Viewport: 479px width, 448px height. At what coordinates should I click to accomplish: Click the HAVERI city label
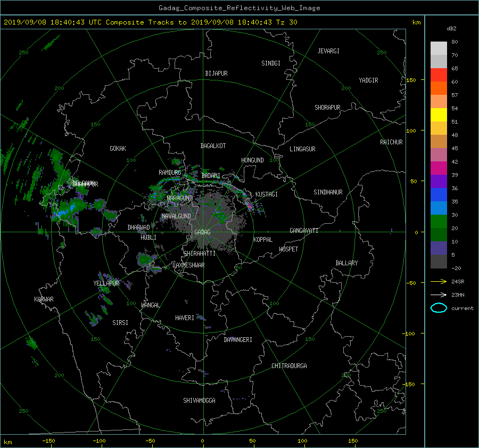coord(185,318)
